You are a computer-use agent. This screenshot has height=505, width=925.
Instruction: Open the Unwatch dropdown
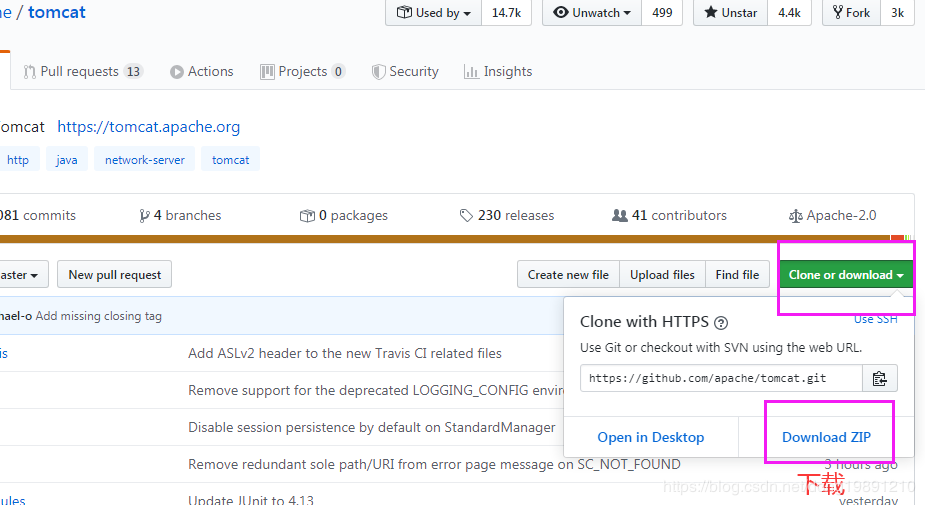click(x=592, y=12)
